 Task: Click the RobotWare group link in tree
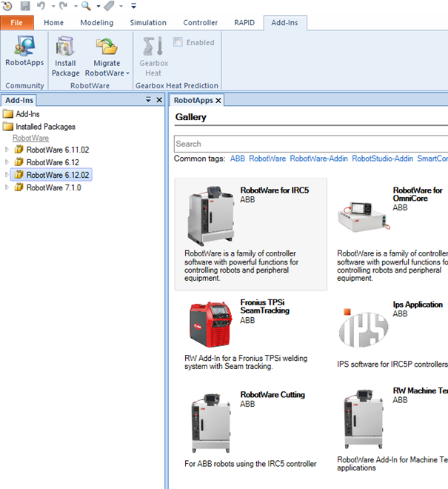click(x=30, y=138)
